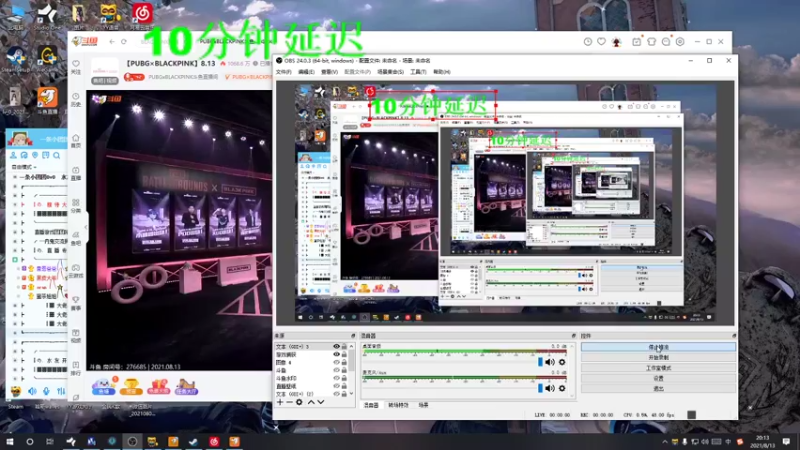Open OBS 查看(V) menu
The image size is (800, 450).
pyautogui.click(x=329, y=72)
